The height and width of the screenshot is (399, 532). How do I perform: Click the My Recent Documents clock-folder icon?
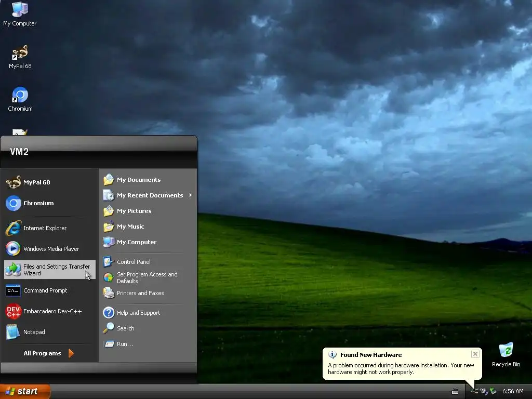(x=109, y=195)
